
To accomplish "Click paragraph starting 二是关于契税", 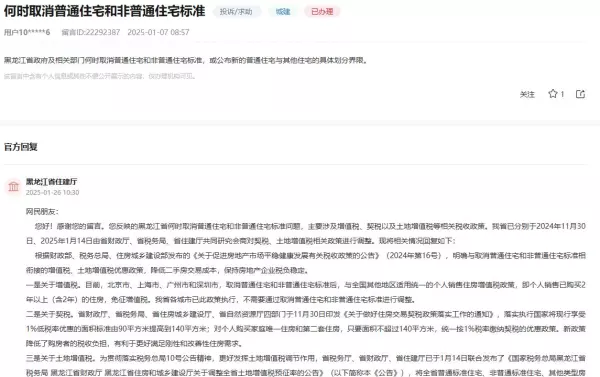I will coord(306,329).
